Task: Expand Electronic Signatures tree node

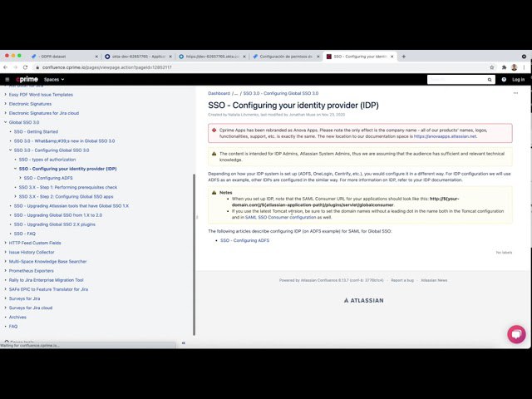Action: (6, 104)
